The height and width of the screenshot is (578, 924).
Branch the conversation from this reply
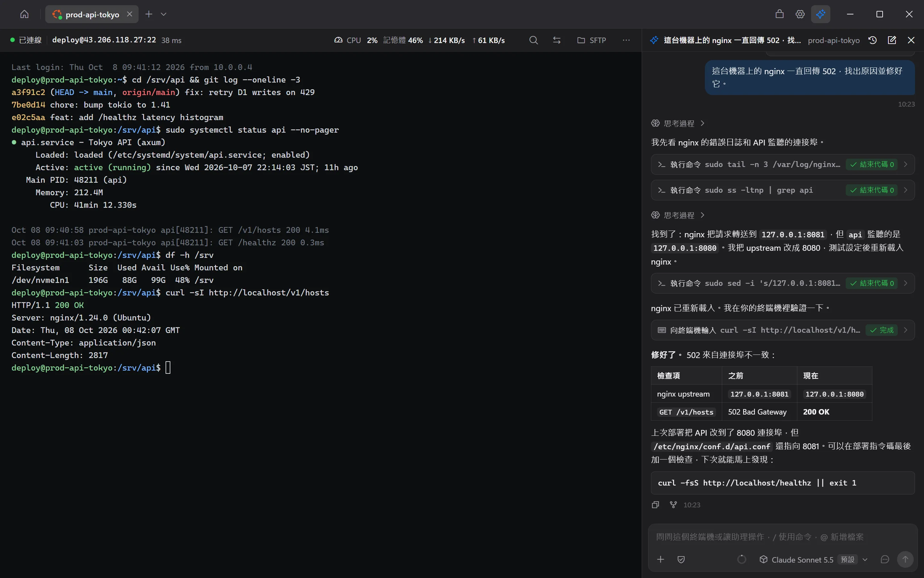(x=673, y=504)
